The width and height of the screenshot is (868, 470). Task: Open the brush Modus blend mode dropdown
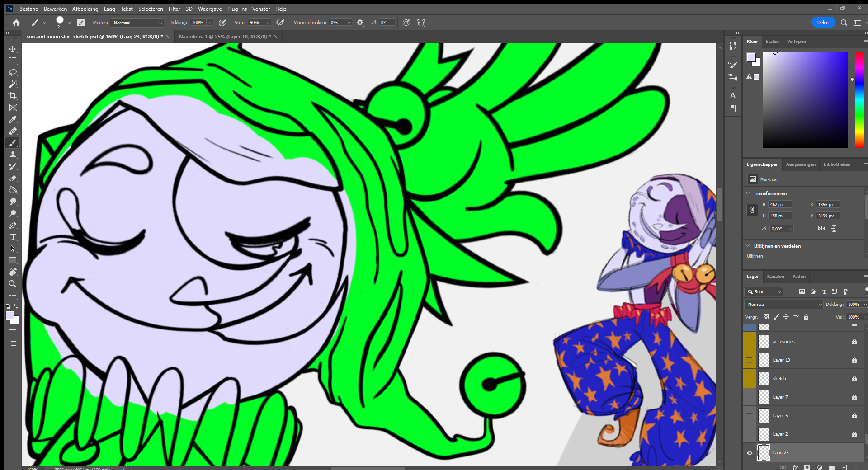coord(137,23)
